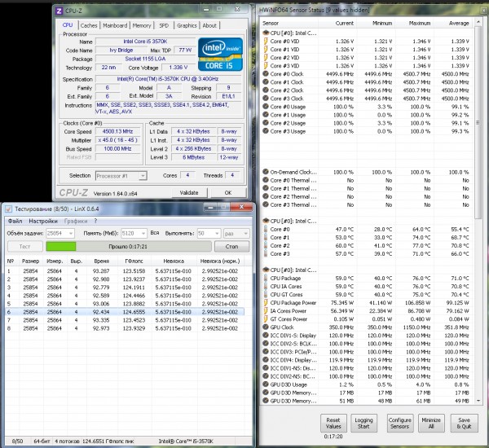Viewport: 489px width, 448px height.
Task: Open the Объём задачи 25854 dropdown
Action: click(x=60, y=233)
